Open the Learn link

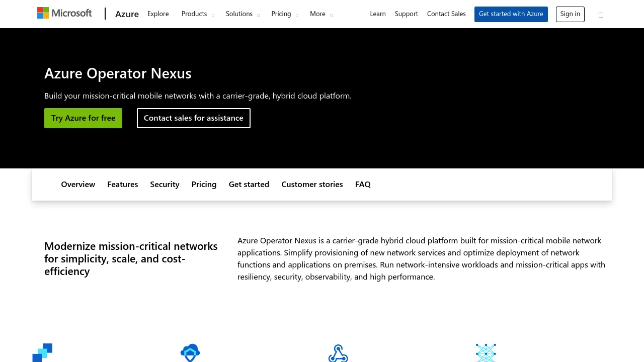[x=378, y=14]
